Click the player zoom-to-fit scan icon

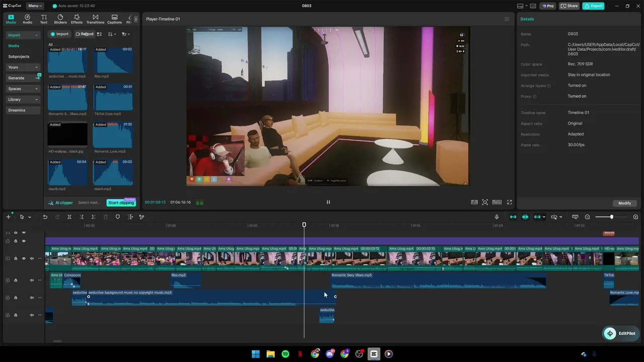(485, 202)
